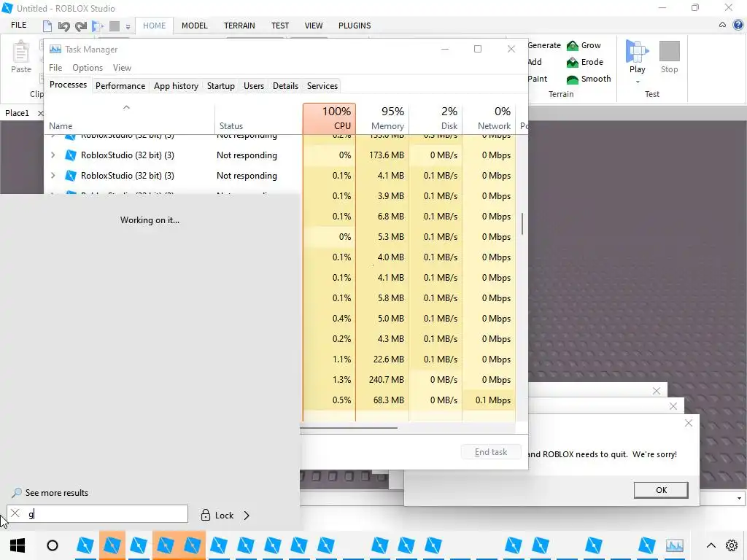The height and width of the screenshot is (560, 747).
Task: Click the 0.1 Mbps network cell
Action: coord(489,400)
